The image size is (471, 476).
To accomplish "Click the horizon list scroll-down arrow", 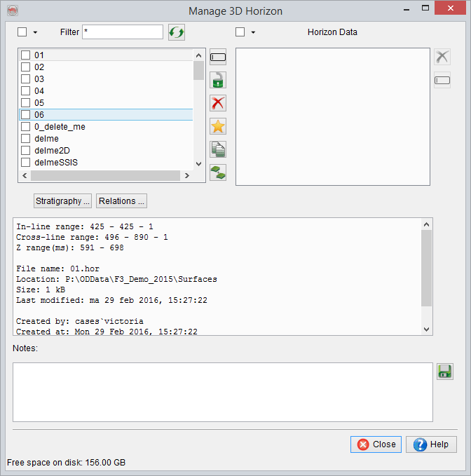I will [x=198, y=164].
